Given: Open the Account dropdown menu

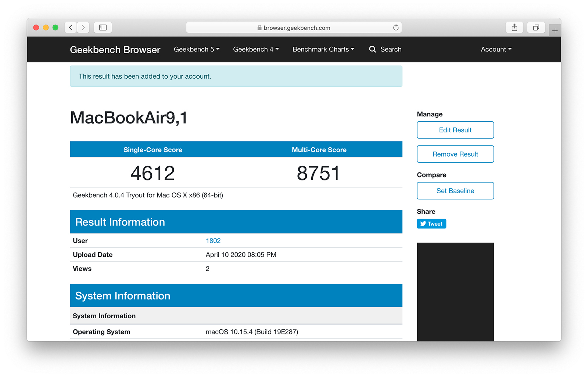Looking at the screenshot, I should 496,49.
